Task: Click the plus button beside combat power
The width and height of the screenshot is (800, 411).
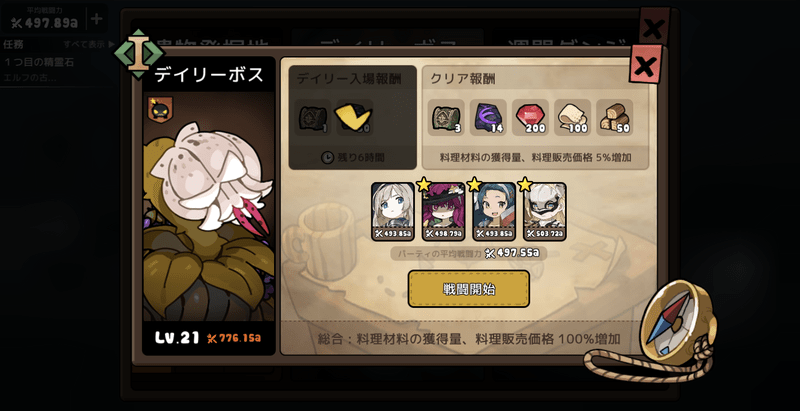Action: coord(96,19)
